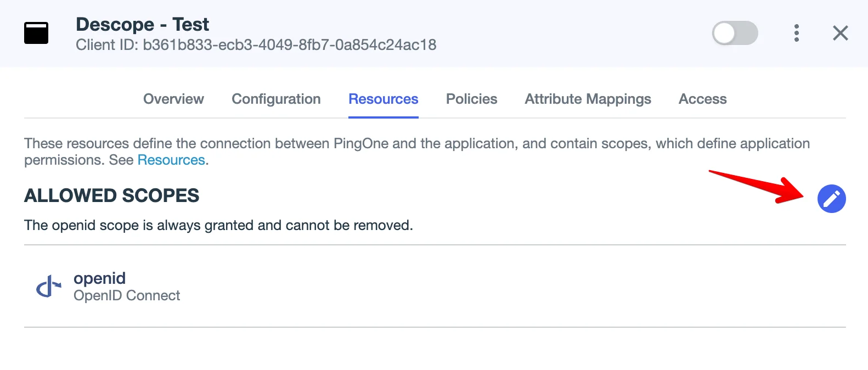868x370 pixels.
Task: Close the Descope - Test panel
Action: pos(840,33)
